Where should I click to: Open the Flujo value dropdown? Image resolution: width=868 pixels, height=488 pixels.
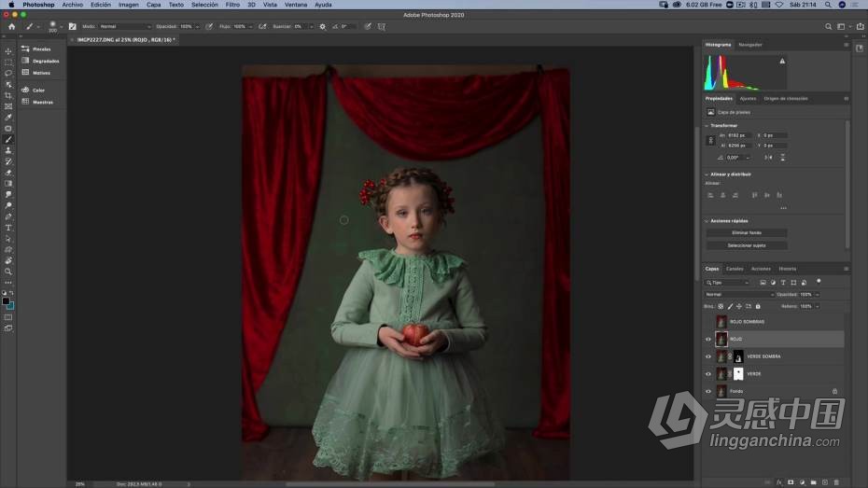251,26
